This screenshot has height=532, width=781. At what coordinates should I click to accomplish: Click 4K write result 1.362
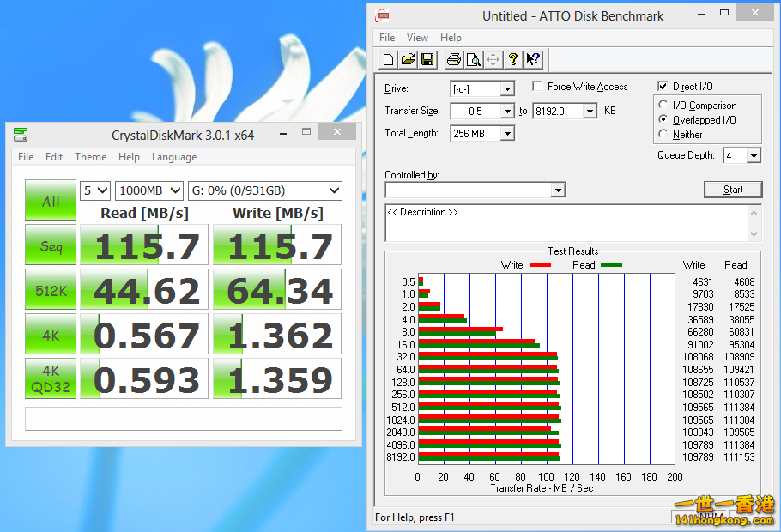pos(277,334)
